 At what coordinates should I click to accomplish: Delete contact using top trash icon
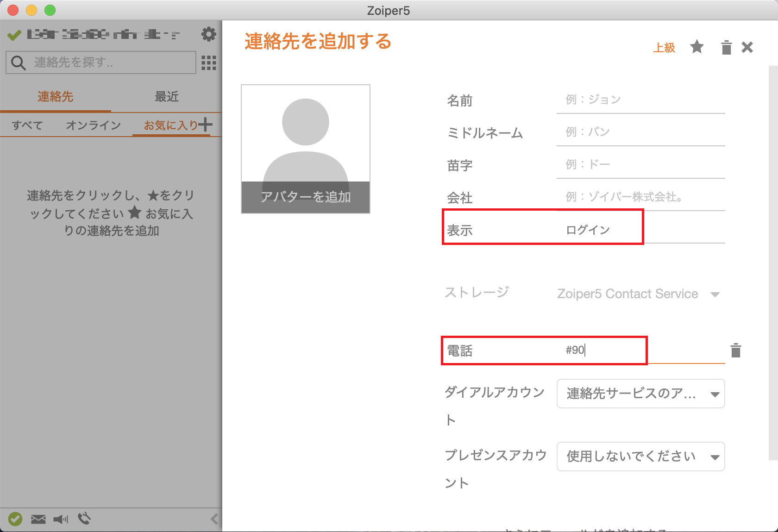pos(726,47)
